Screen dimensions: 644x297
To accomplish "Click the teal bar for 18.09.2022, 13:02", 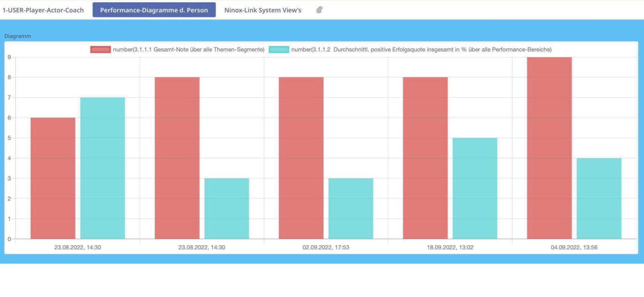I will pos(475,188).
